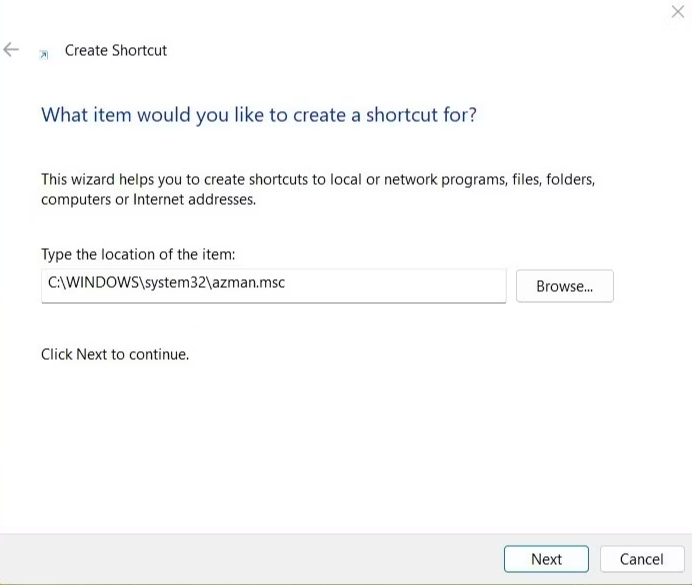This screenshot has width=692, height=585.
Task: Click the 'Create Shortcut' title text
Action: click(116, 50)
